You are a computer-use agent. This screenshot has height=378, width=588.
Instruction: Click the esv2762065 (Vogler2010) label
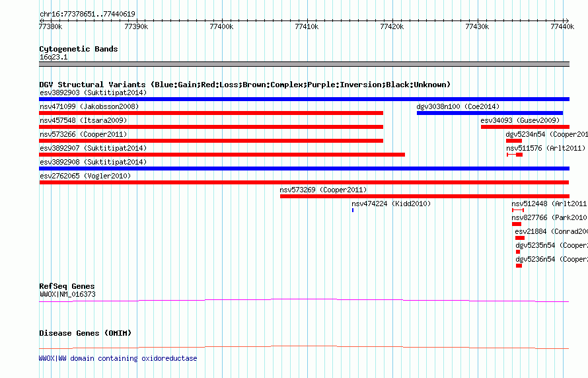(85, 176)
